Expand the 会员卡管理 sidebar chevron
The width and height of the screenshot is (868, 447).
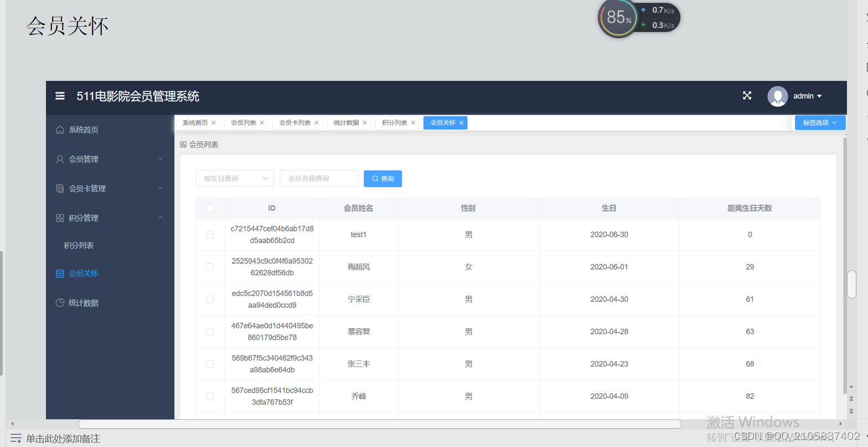click(x=161, y=188)
